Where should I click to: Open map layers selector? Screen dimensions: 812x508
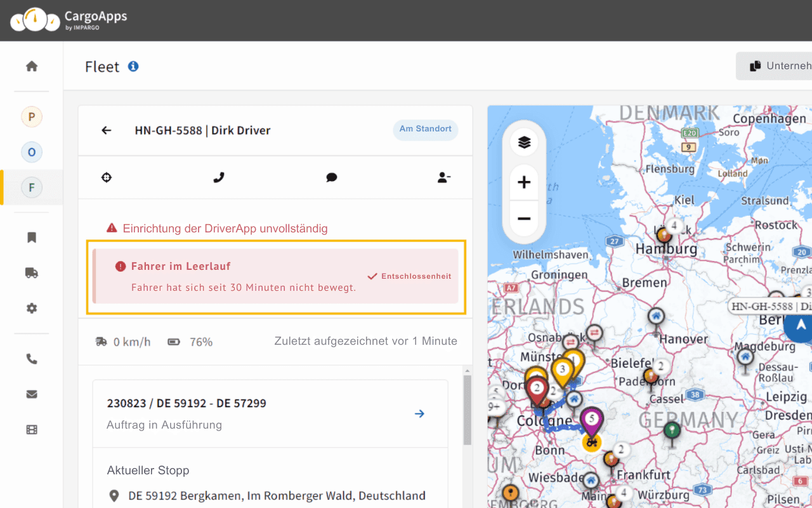click(524, 143)
